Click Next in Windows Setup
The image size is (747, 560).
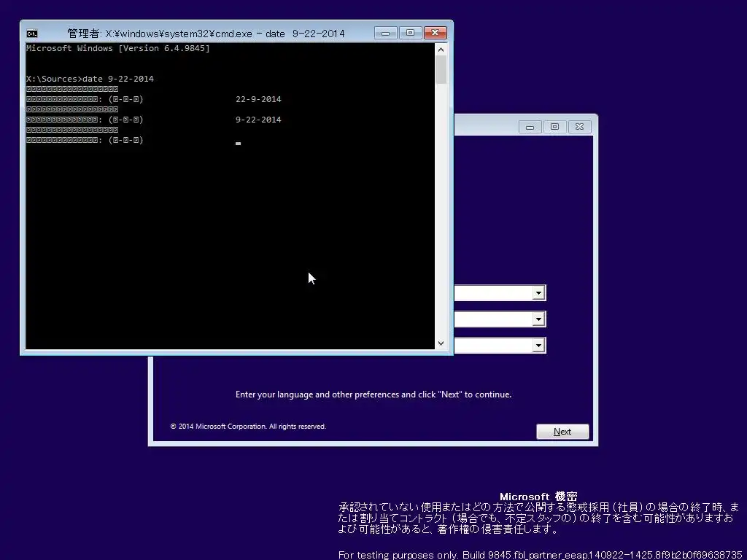pos(562,432)
